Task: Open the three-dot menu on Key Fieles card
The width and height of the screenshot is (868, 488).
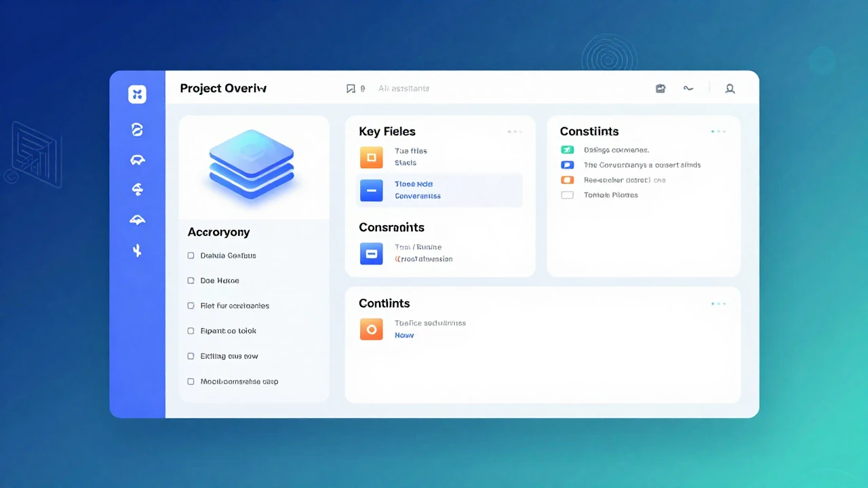Action: [515, 131]
